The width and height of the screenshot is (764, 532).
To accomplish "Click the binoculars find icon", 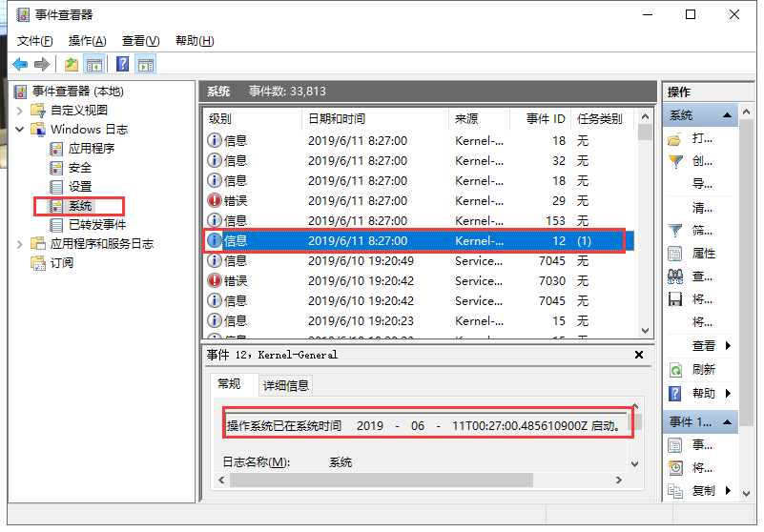I will [675, 277].
